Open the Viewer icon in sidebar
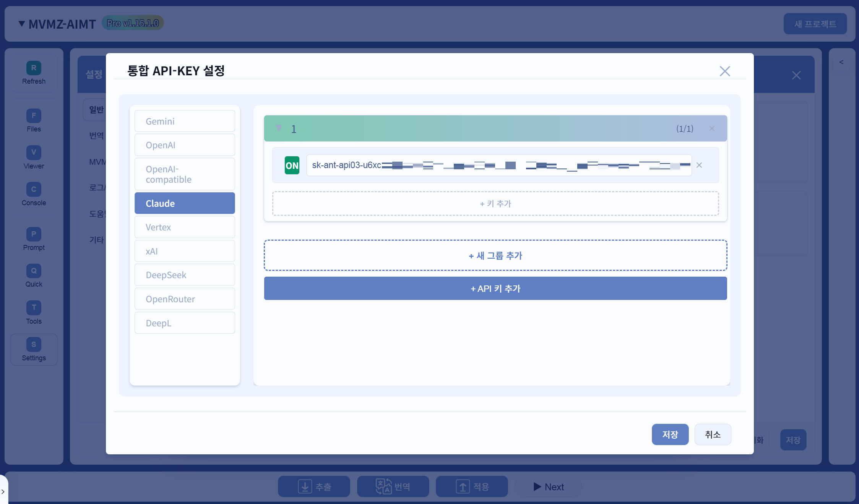The width and height of the screenshot is (859, 504). (34, 152)
